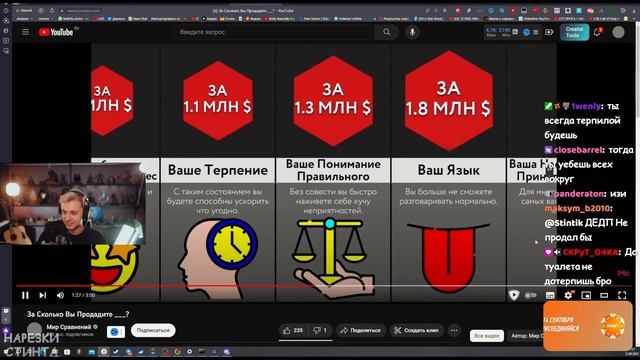640x360 pixels.
Task: Go to YouTube home via the logo
Action: click(x=56, y=32)
